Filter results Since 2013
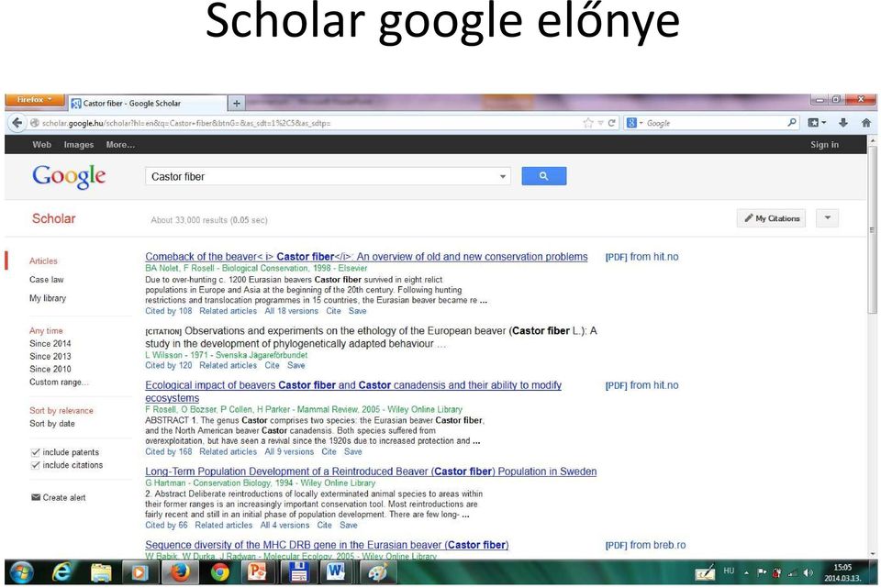This screenshot has width=881, height=588. coord(50,356)
